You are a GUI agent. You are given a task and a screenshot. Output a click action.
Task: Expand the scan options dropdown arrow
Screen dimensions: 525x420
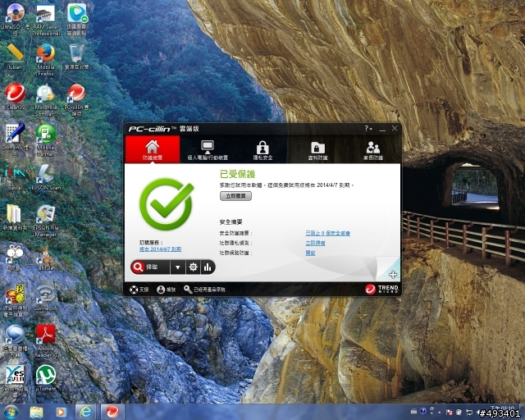(x=178, y=267)
